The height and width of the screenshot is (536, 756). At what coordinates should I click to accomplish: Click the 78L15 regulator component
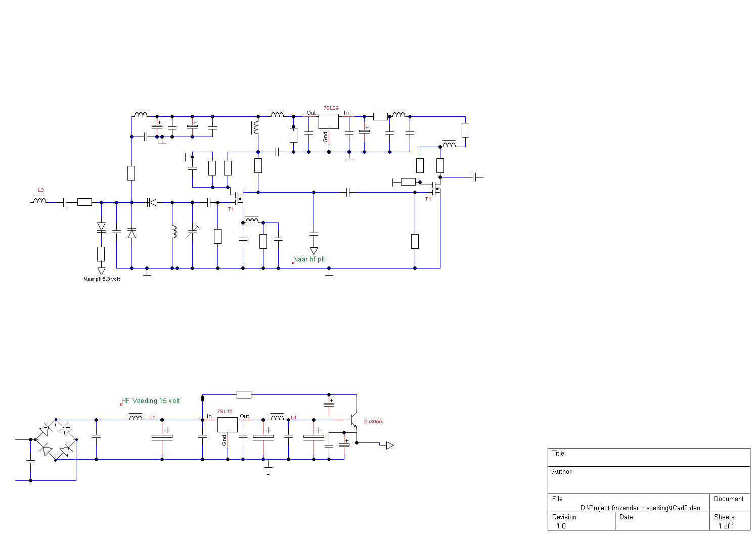[227, 425]
